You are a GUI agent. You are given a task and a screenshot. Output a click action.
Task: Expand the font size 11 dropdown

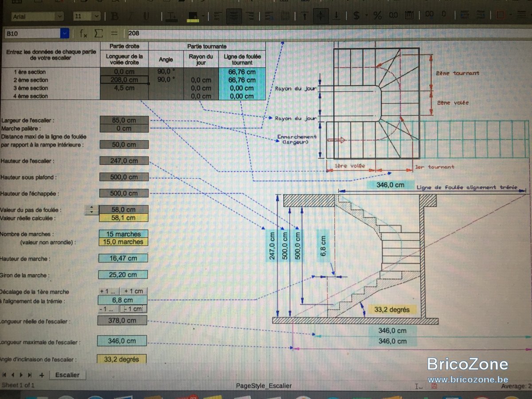point(96,16)
